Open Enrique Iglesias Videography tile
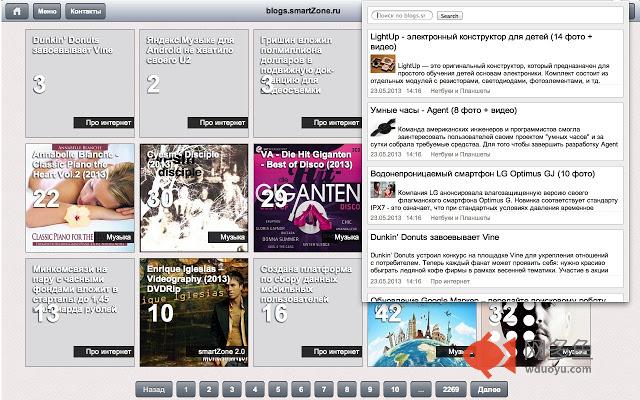 coord(194,312)
